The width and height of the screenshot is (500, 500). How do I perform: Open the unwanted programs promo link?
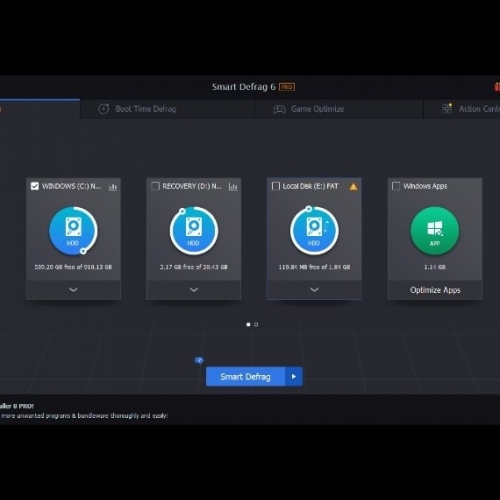(84, 416)
